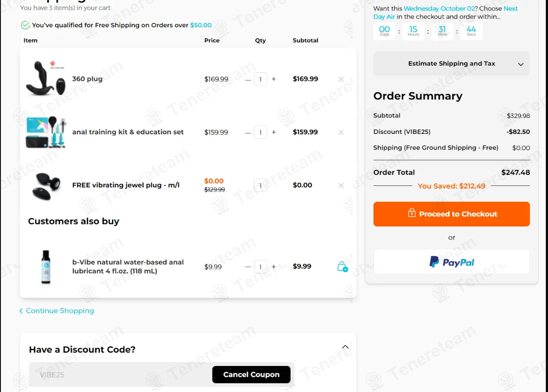This screenshot has width=548, height=392.
Task: Open the 360 plug product link
Action: tap(87, 79)
